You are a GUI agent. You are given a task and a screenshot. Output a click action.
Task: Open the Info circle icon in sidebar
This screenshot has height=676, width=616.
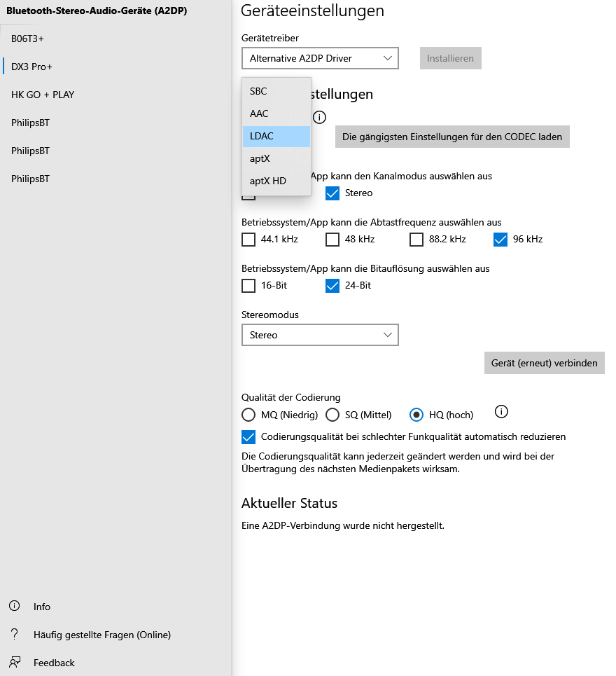point(14,606)
